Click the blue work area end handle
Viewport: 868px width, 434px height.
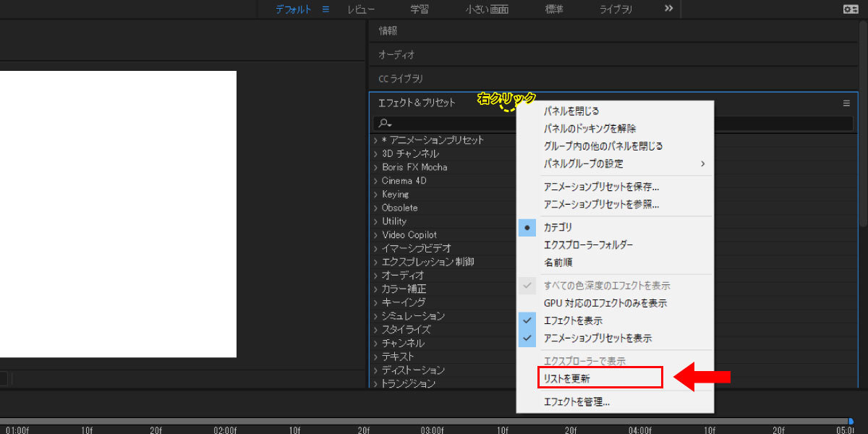pos(851,420)
